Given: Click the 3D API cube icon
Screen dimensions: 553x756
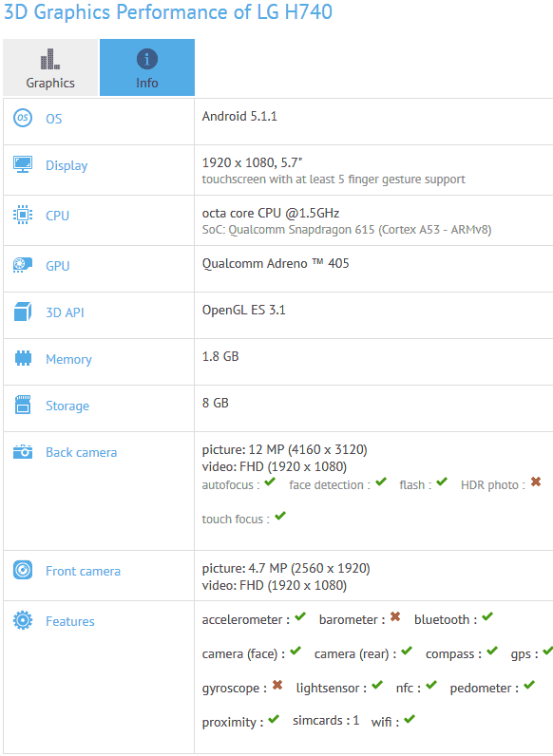Looking at the screenshot, I should 23,312.
